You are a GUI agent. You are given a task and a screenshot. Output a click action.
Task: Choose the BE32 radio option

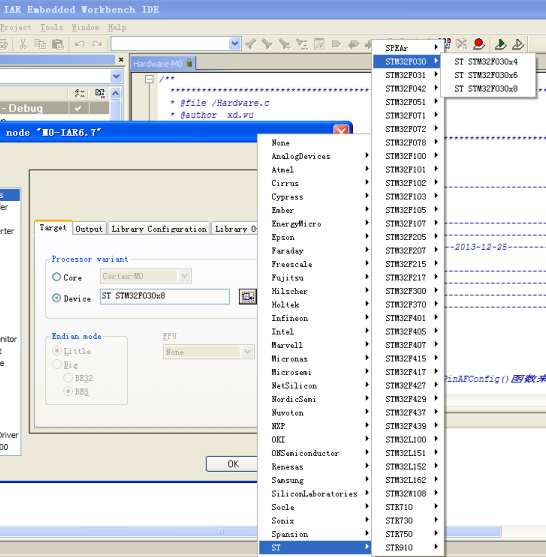tap(67, 378)
